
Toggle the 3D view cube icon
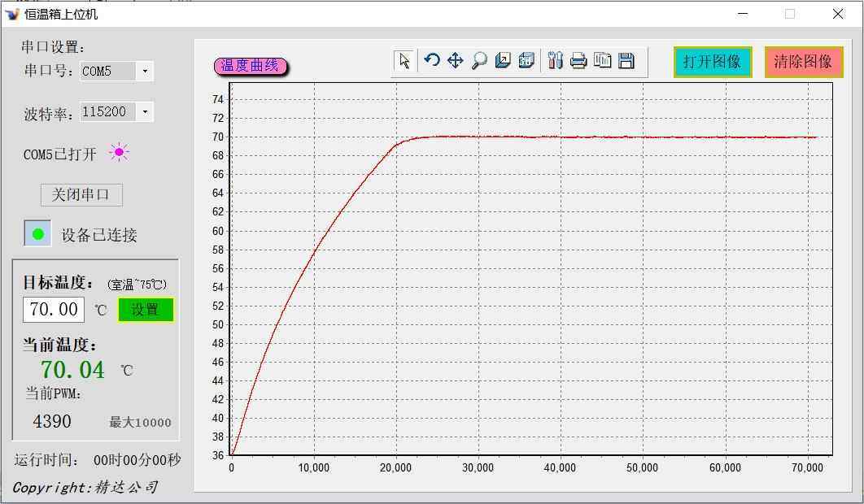click(526, 60)
